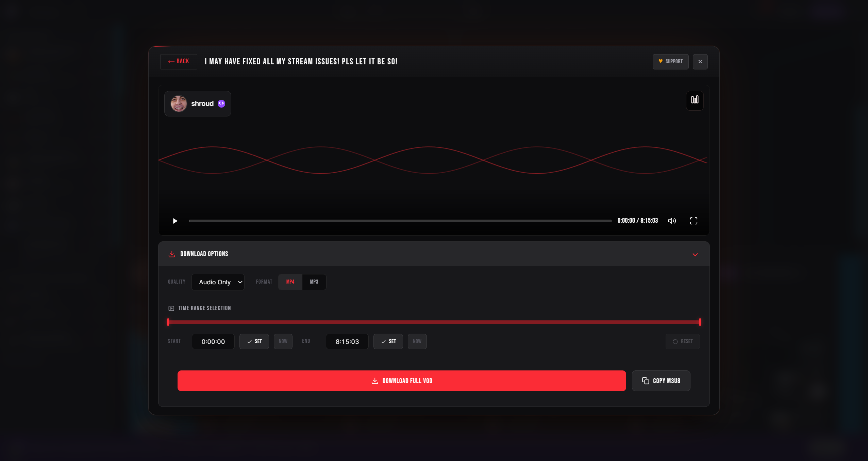
Task: Click the video seek progress bar
Action: click(x=400, y=221)
